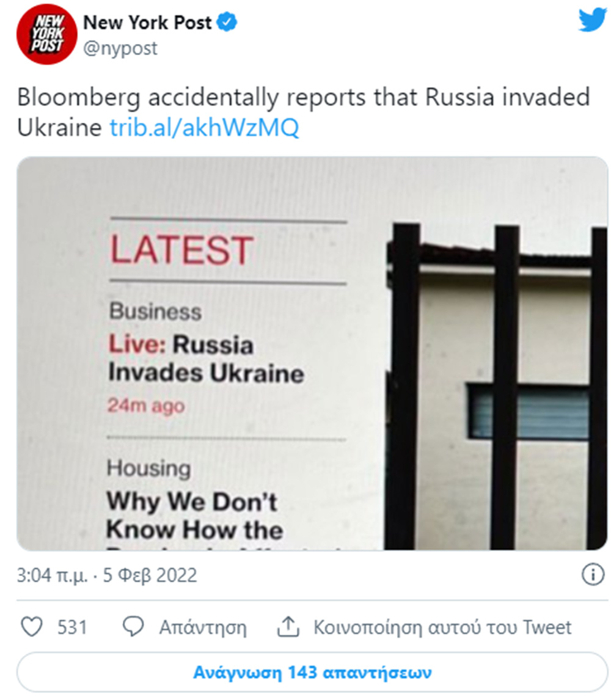Click the share upload arrow icon
The height and width of the screenshot is (700, 611).
287,627
